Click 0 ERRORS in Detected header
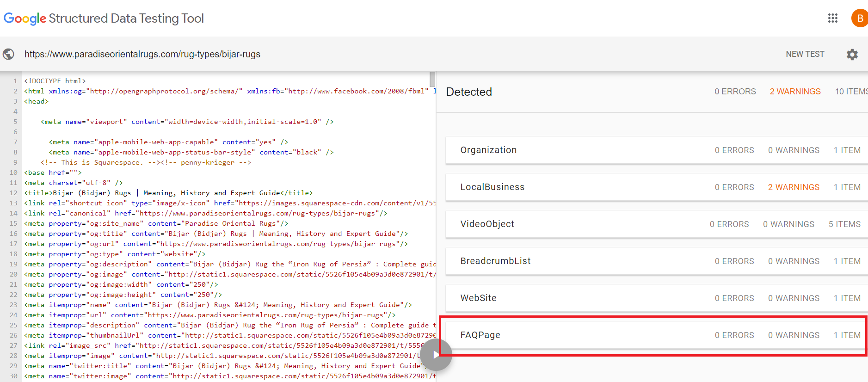This screenshot has width=868, height=382. [735, 92]
